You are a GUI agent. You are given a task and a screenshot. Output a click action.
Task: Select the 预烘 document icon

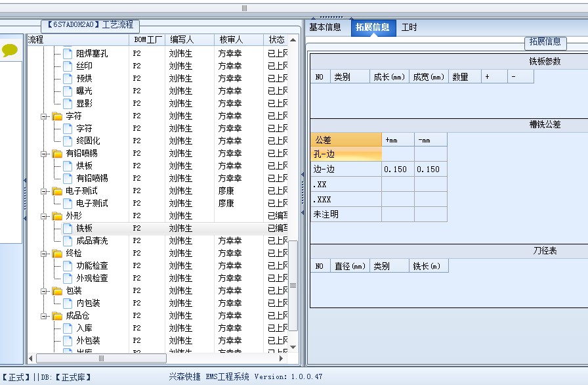(x=68, y=78)
